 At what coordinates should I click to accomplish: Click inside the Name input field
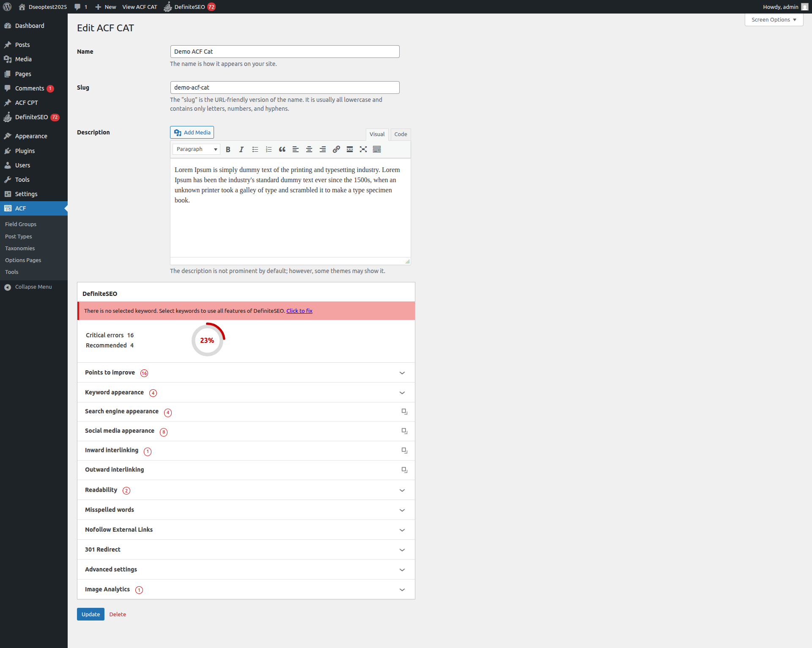click(x=284, y=51)
